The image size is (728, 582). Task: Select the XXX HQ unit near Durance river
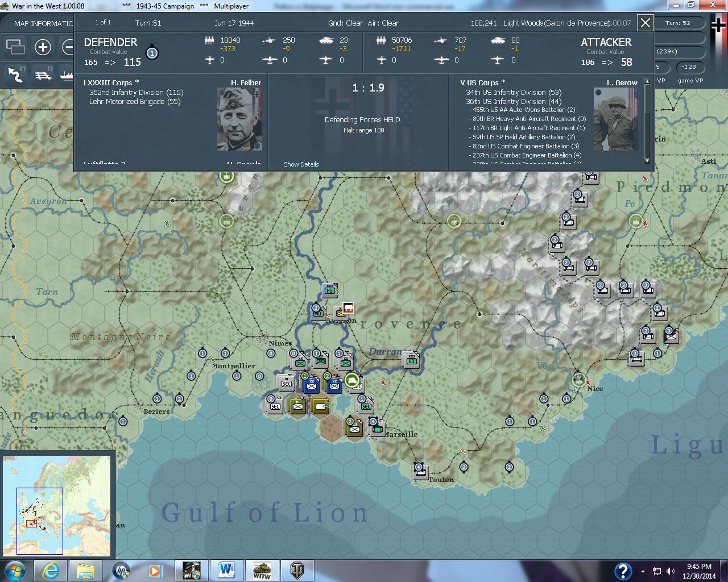coord(411,359)
